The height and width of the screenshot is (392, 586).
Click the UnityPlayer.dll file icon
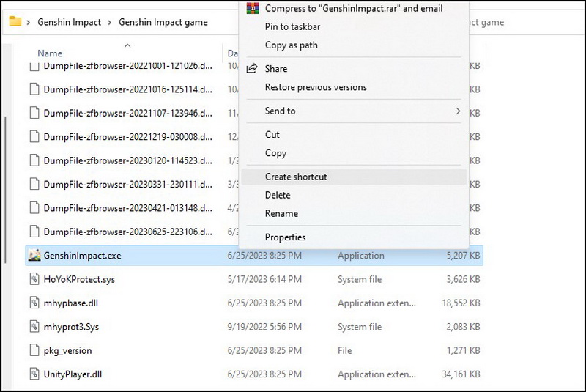(x=34, y=374)
